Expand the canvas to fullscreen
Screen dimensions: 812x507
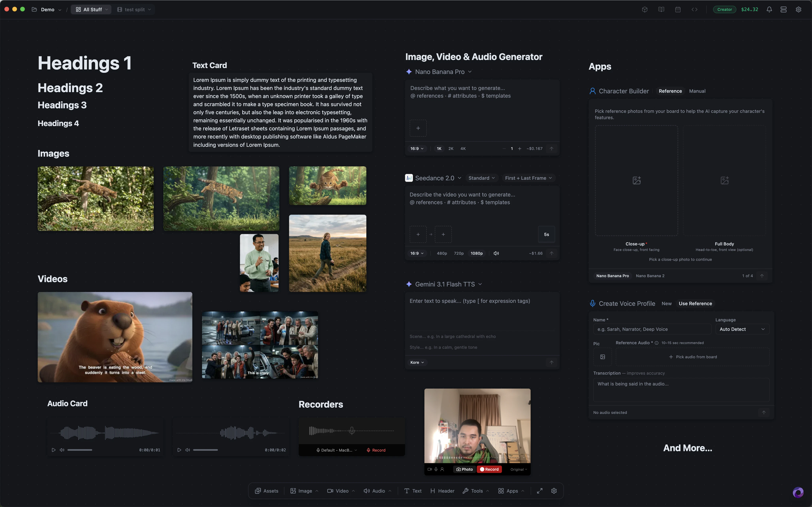tap(539, 491)
